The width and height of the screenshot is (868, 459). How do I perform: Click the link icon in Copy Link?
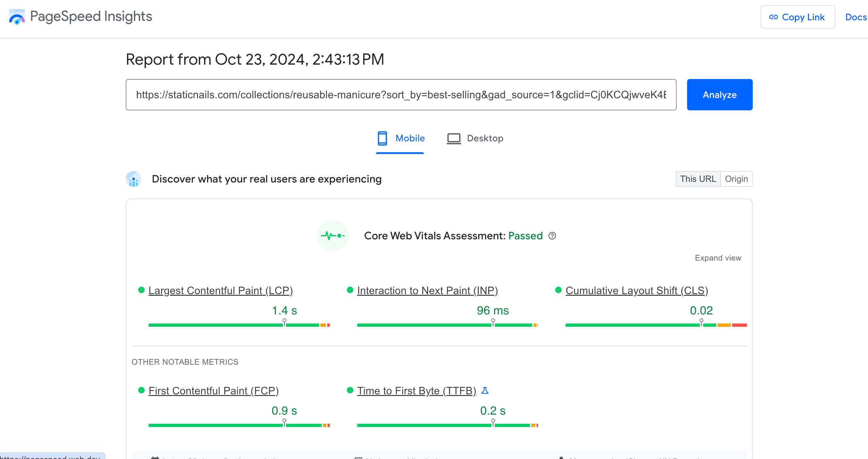pyautogui.click(x=773, y=17)
